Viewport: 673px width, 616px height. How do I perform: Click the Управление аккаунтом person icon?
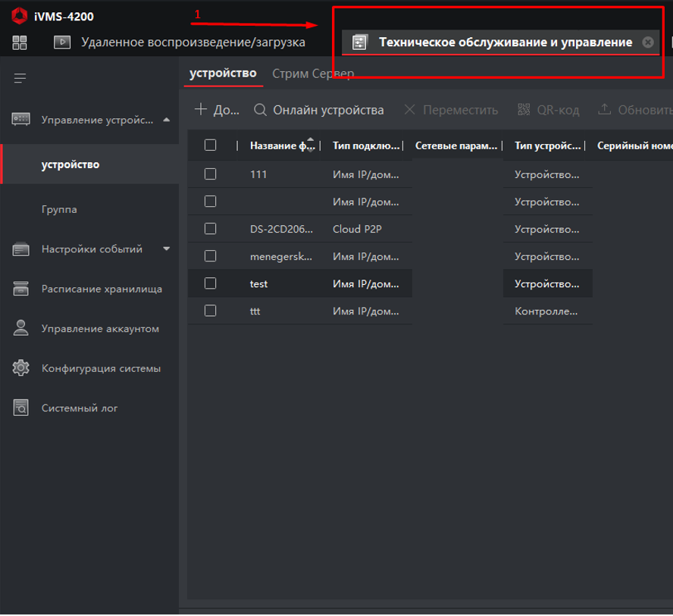click(20, 329)
